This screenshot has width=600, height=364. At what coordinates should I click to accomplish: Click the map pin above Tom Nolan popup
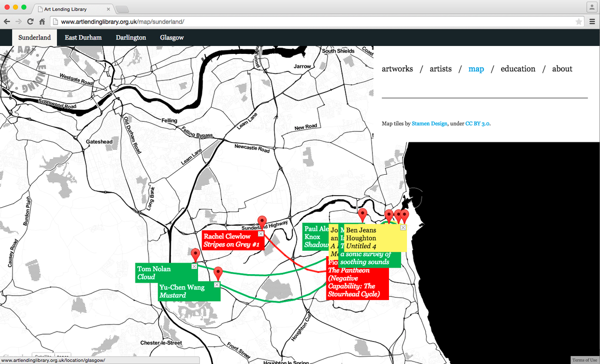[x=195, y=255]
